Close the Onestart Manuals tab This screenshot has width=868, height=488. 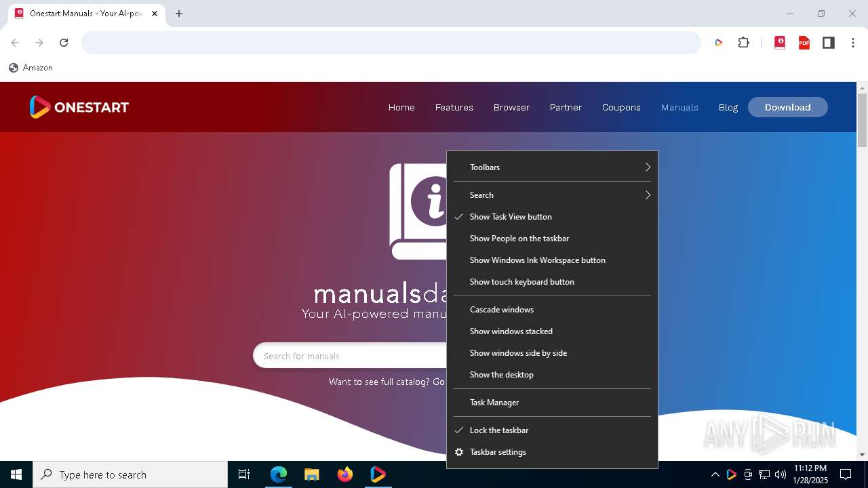click(x=155, y=14)
